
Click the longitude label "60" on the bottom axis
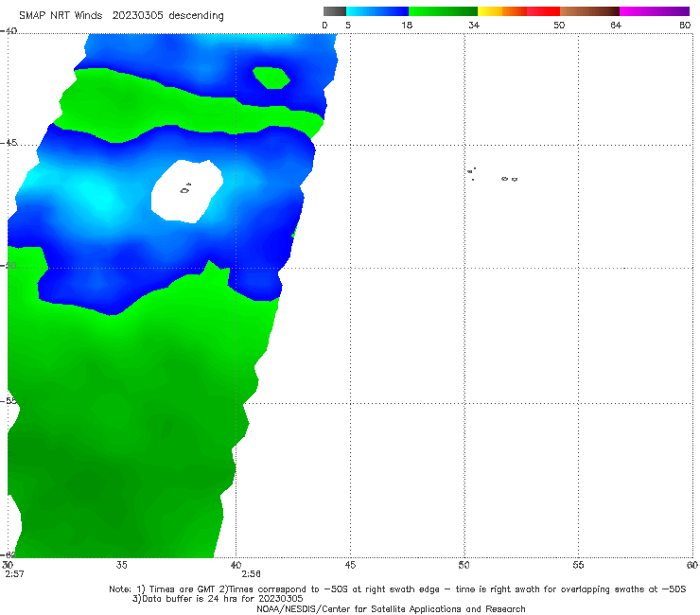click(x=692, y=565)
